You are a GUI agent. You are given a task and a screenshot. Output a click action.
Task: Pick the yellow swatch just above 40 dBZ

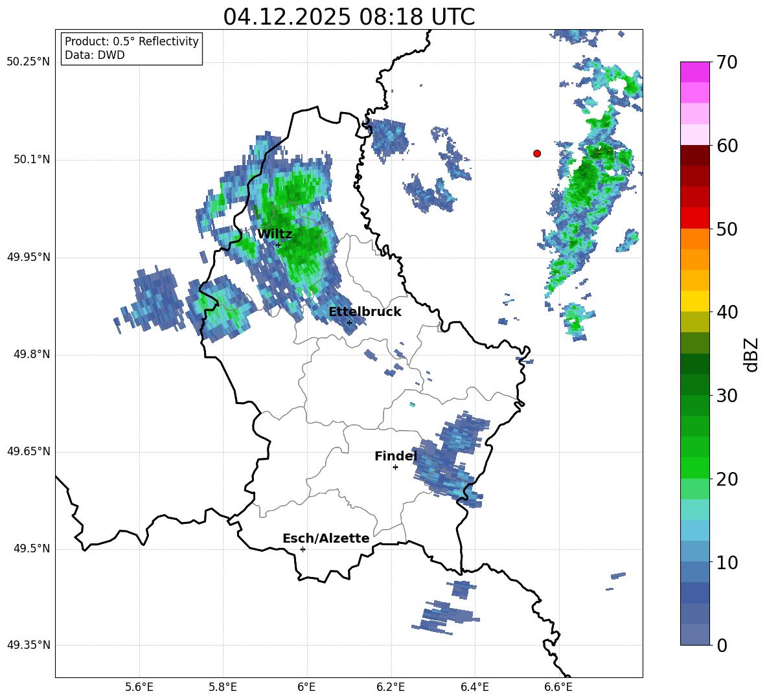(694, 301)
